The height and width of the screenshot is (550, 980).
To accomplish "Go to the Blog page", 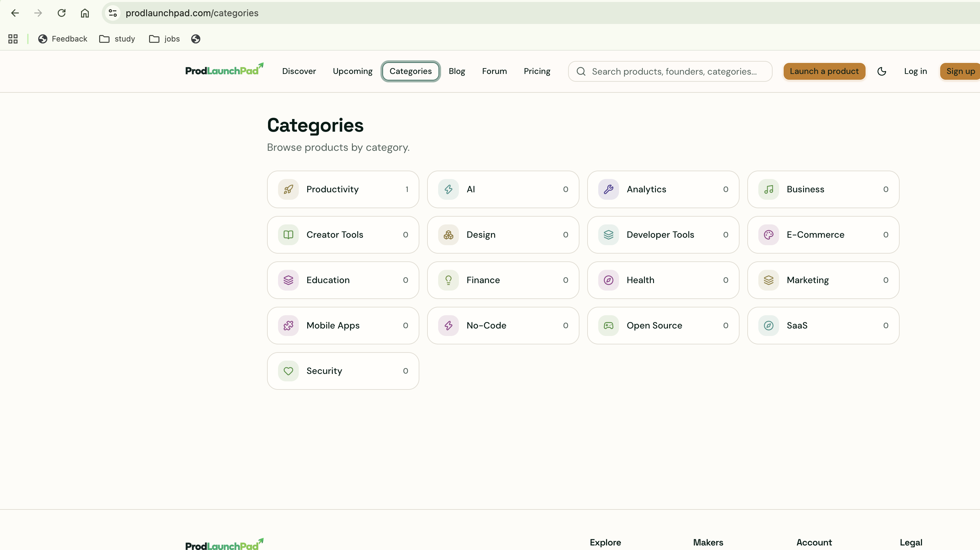I will (457, 71).
